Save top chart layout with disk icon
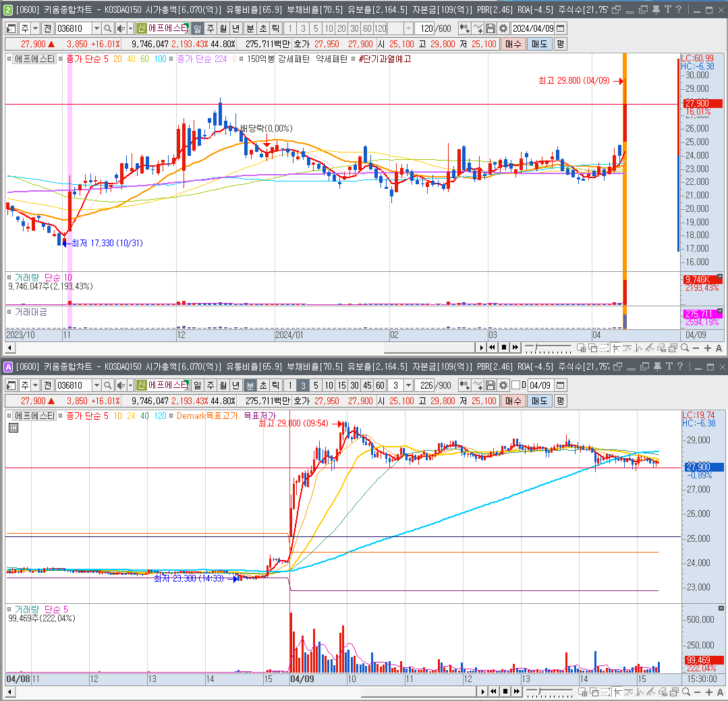The height and width of the screenshot is (701, 728). tap(491, 29)
